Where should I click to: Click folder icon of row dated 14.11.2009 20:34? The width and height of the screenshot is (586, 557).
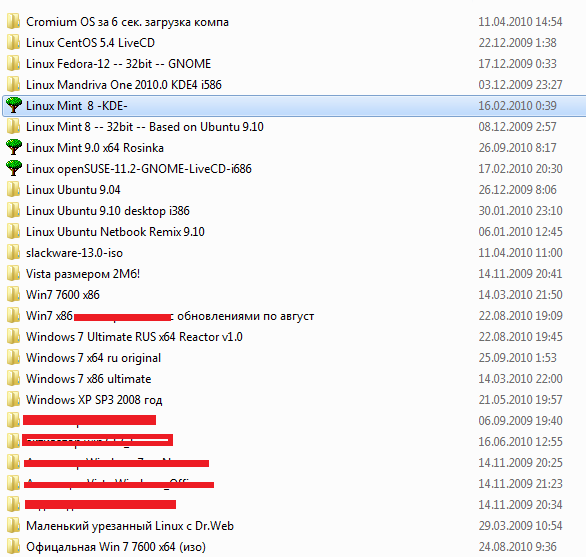(13, 504)
